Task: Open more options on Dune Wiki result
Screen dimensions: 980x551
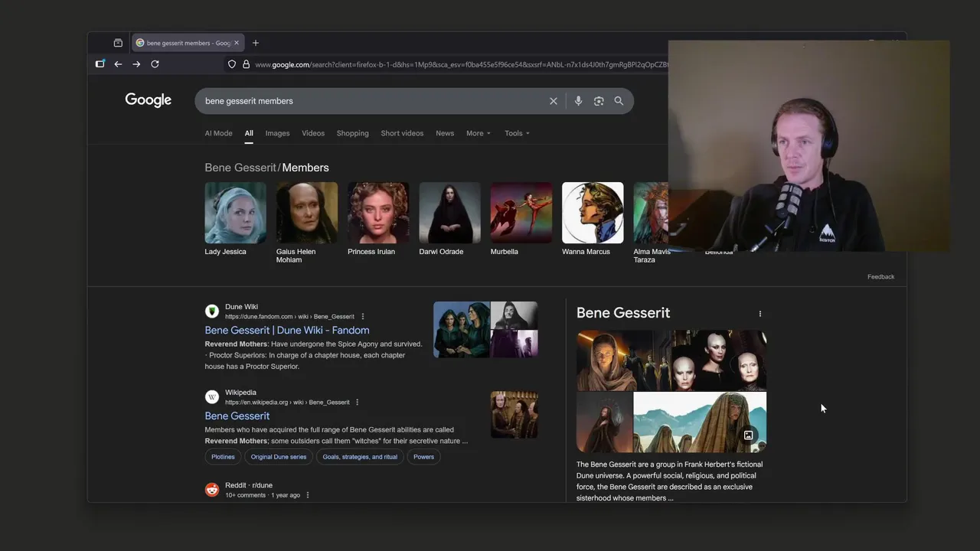Action: tap(363, 317)
